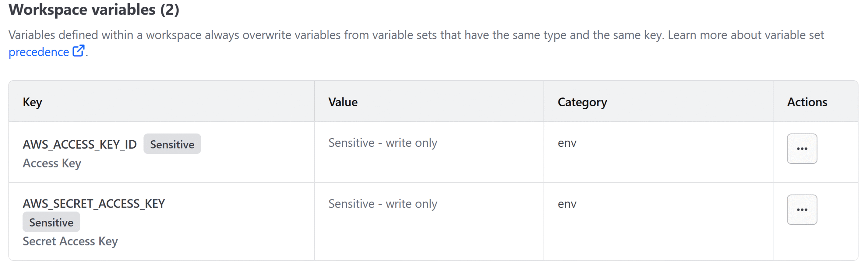Click the Secret Access Key description text
The height and width of the screenshot is (267, 868).
pyautogui.click(x=70, y=241)
